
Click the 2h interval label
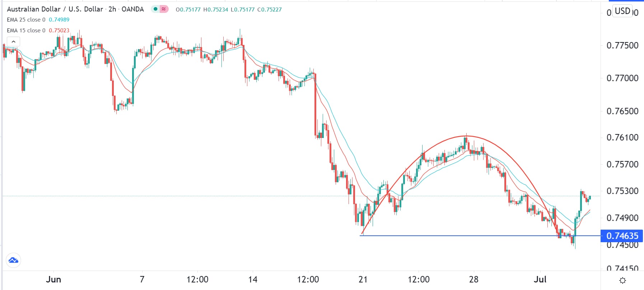tap(112, 9)
